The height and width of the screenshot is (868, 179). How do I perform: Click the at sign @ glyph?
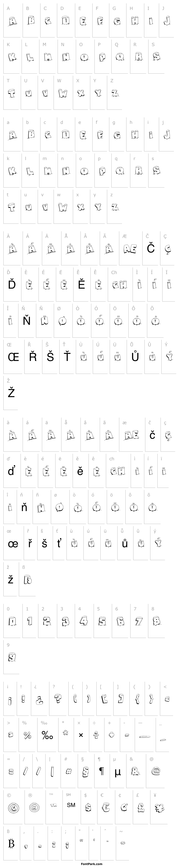156,769
